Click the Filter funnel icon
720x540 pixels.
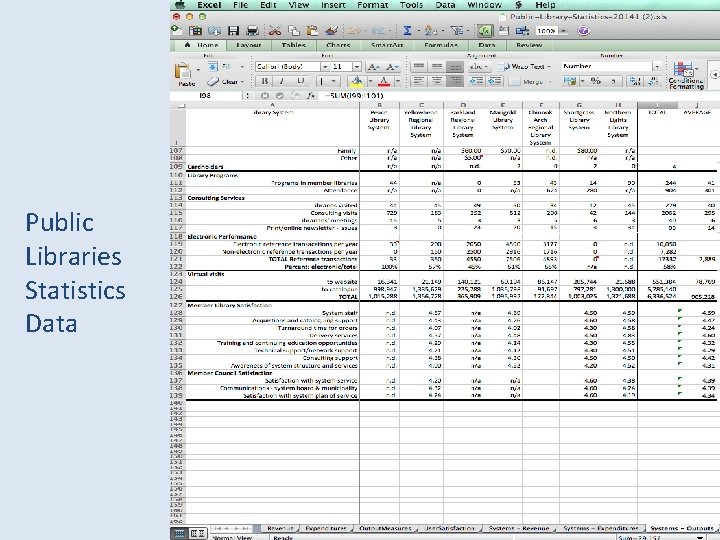[456, 31]
